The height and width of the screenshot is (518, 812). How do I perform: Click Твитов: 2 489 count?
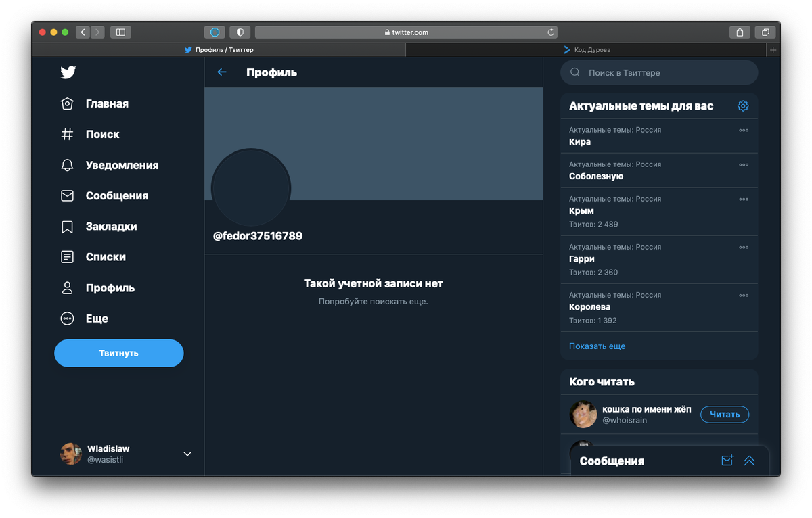[x=593, y=224]
